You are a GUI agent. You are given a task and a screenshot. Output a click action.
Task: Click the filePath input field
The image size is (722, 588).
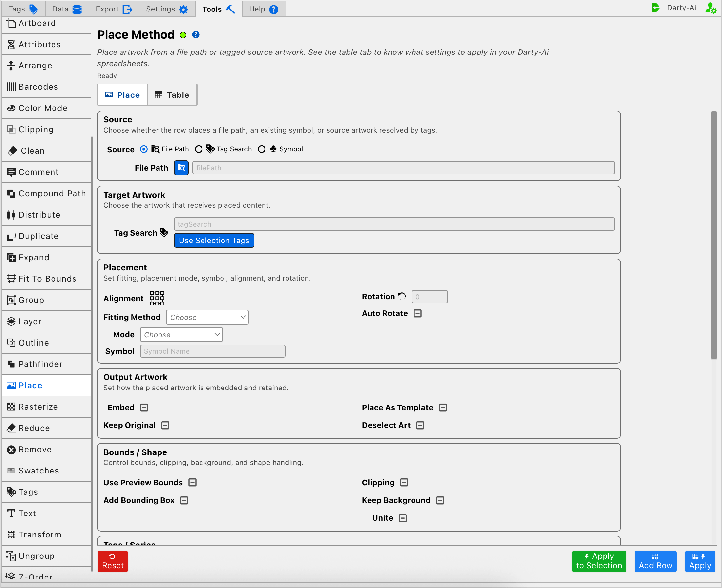[x=404, y=168]
